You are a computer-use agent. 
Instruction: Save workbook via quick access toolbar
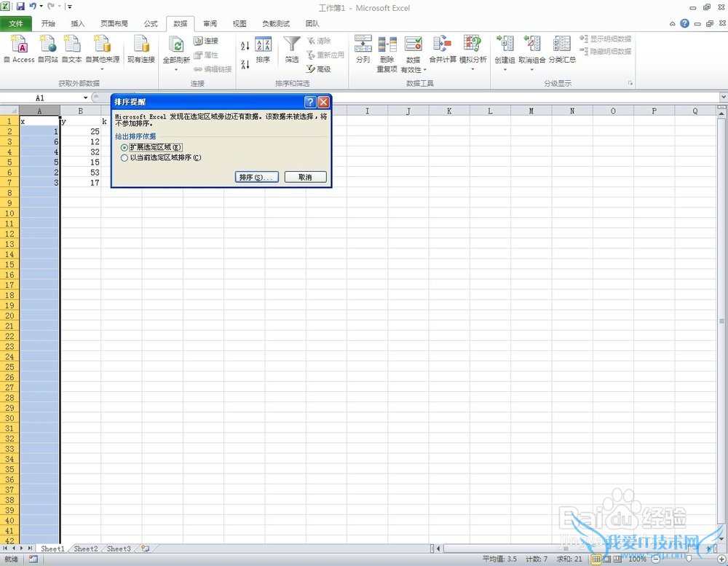coord(20,7)
